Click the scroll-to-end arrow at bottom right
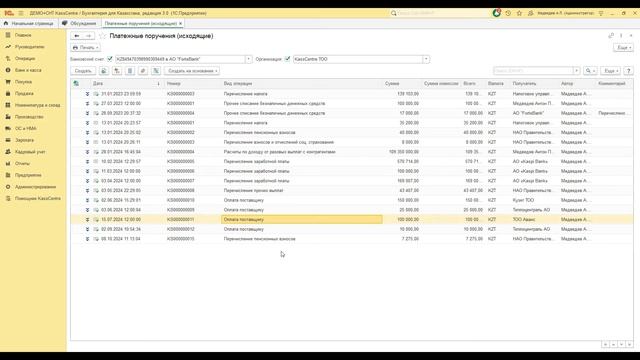The height and width of the screenshot is (360, 640). click(x=629, y=345)
